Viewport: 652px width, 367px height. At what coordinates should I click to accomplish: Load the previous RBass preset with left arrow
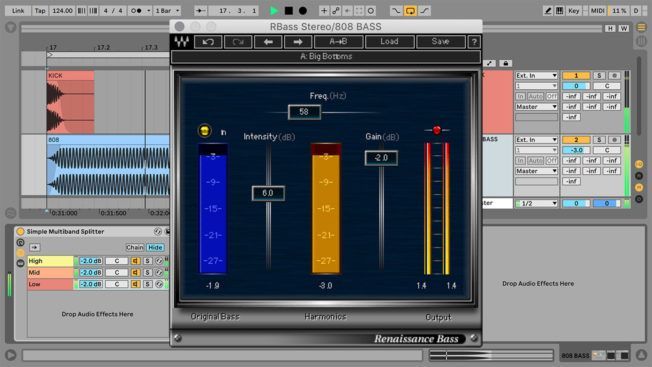[268, 42]
